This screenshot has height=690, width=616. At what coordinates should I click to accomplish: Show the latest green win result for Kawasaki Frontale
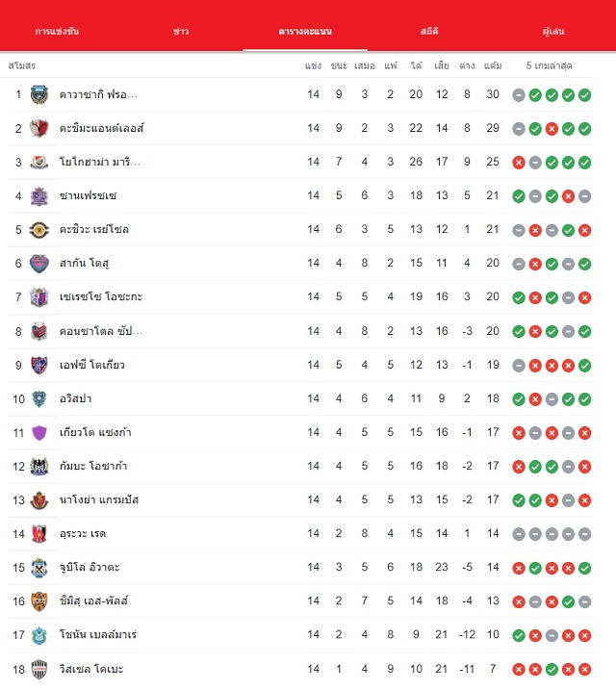[x=585, y=95]
